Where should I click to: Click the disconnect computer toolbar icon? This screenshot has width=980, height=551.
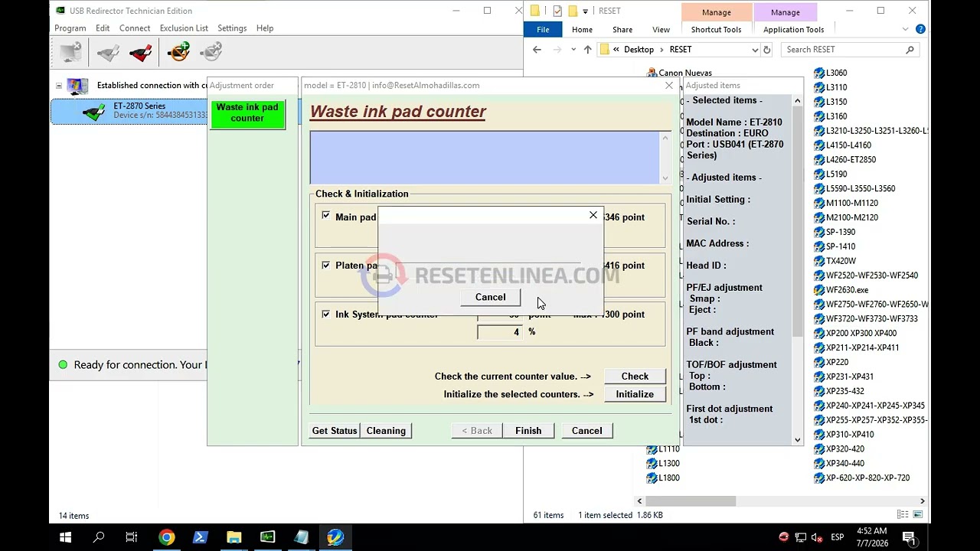coord(70,52)
